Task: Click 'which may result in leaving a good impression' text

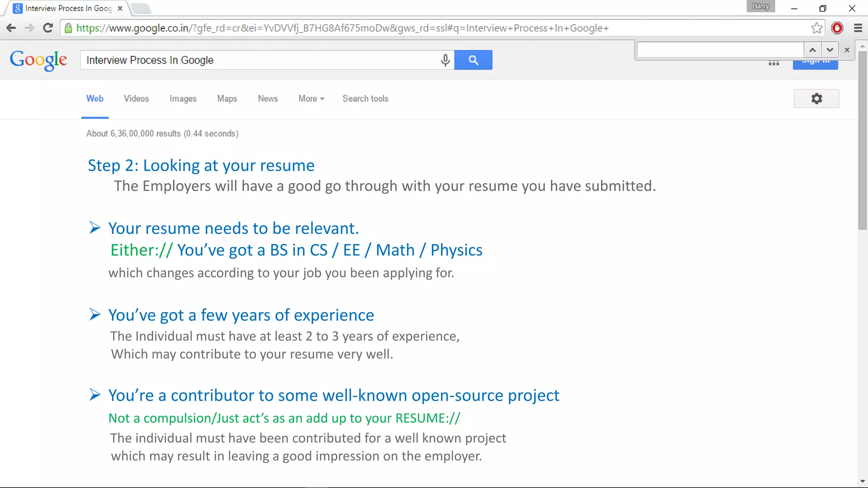Action: click(297, 456)
